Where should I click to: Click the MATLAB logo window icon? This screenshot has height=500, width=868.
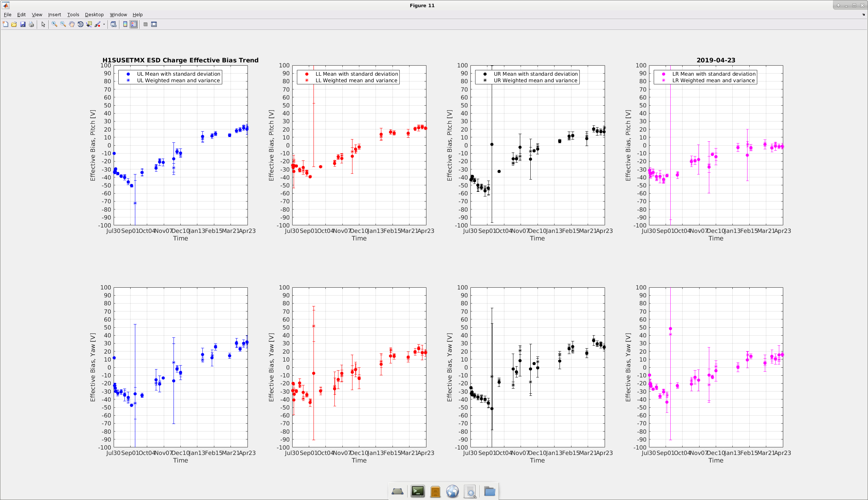point(6,5)
